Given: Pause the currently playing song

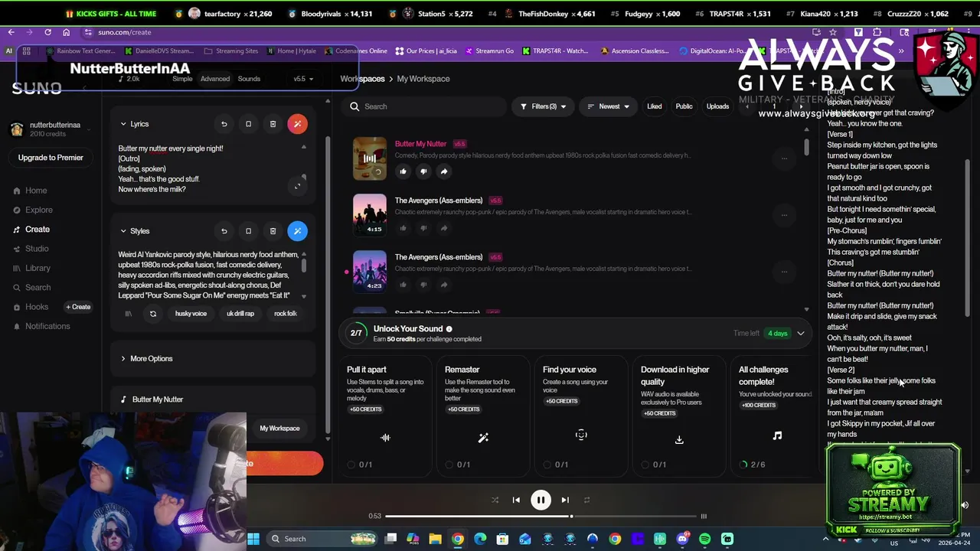Looking at the screenshot, I should click(x=541, y=500).
